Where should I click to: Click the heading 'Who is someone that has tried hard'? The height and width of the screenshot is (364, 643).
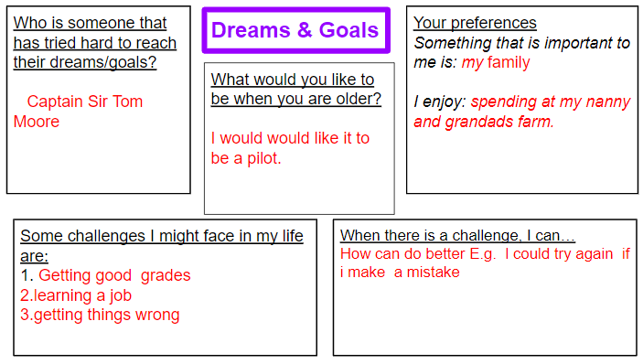[95, 43]
